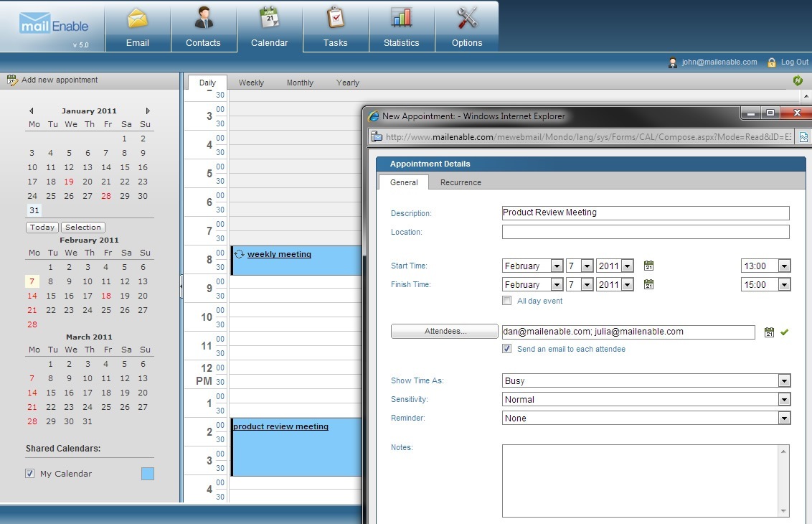Click the attendee availability calendar icon
812x524 pixels.
tap(769, 332)
